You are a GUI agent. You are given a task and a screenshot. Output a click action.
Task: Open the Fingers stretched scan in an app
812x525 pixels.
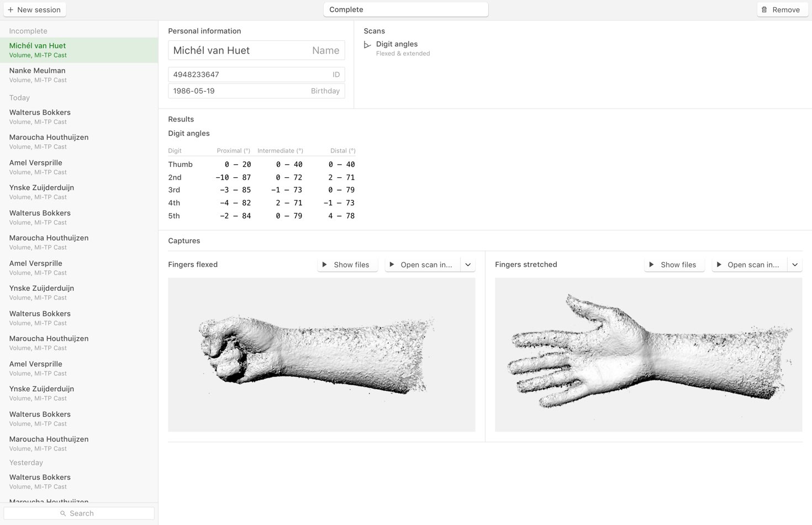(750, 265)
